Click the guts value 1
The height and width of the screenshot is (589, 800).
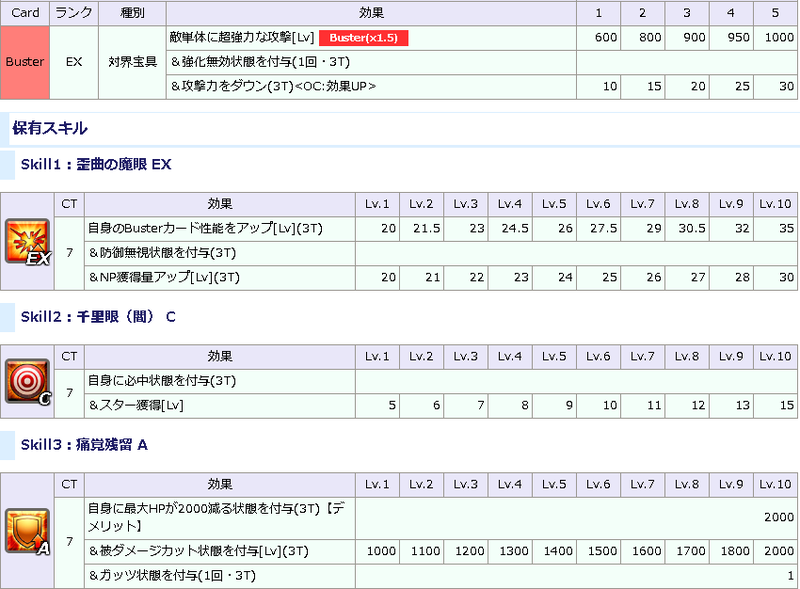click(791, 576)
